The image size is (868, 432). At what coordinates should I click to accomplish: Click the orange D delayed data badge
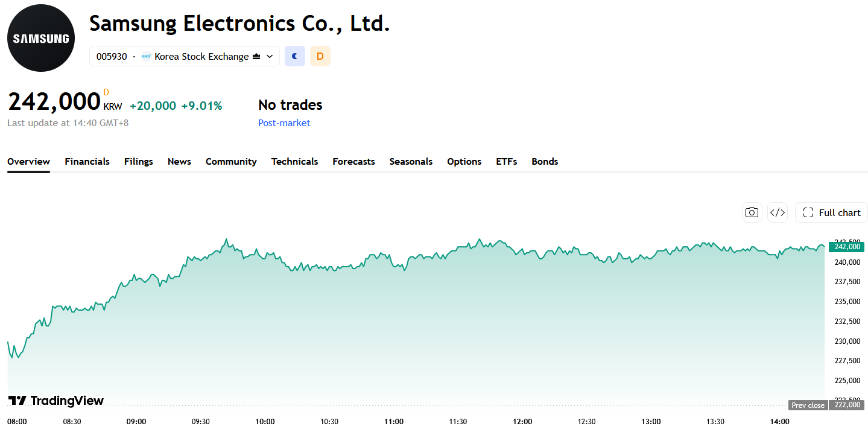[x=320, y=56]
